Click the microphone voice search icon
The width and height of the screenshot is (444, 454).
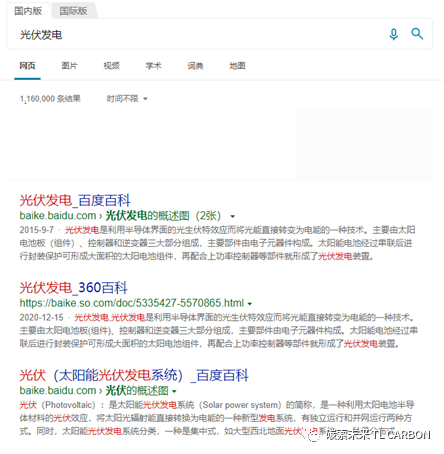(394, 34)
